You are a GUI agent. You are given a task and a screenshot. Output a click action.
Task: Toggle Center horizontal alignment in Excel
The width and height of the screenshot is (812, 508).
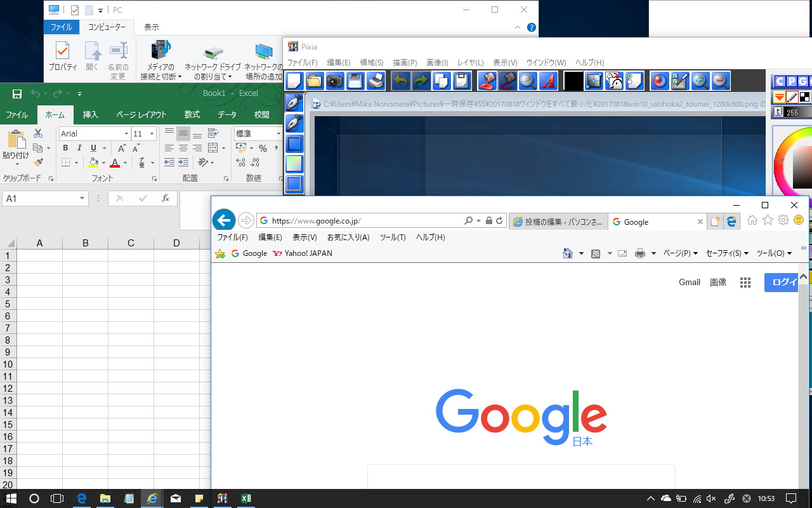183,148
